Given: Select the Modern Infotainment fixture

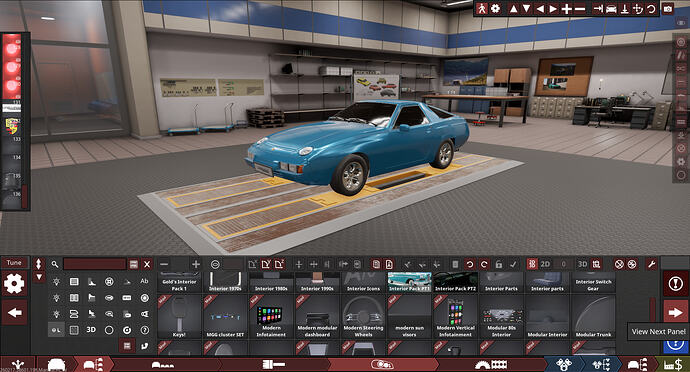Looking at the screenshot, I should pos(271,317).
